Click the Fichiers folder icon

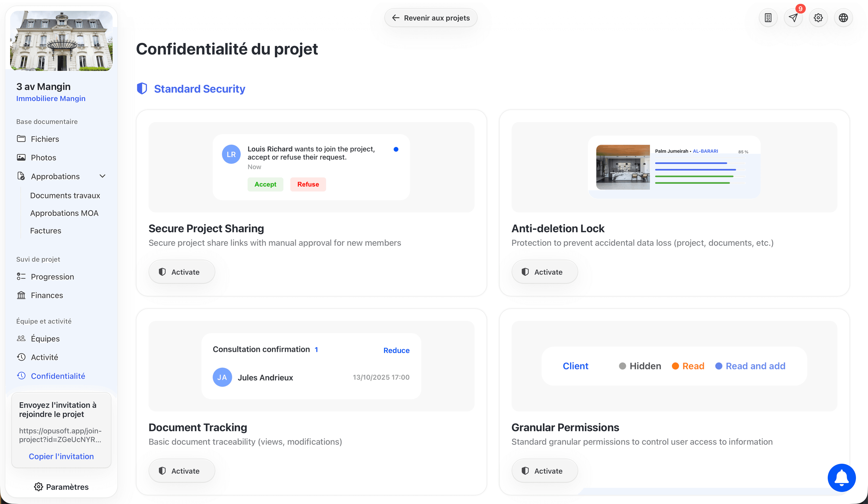coord(21,139)
